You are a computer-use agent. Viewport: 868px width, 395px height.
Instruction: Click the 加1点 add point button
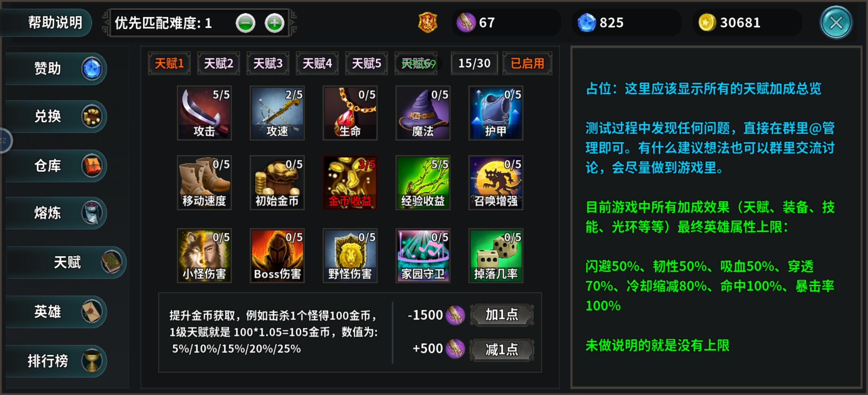click(502, 315)
